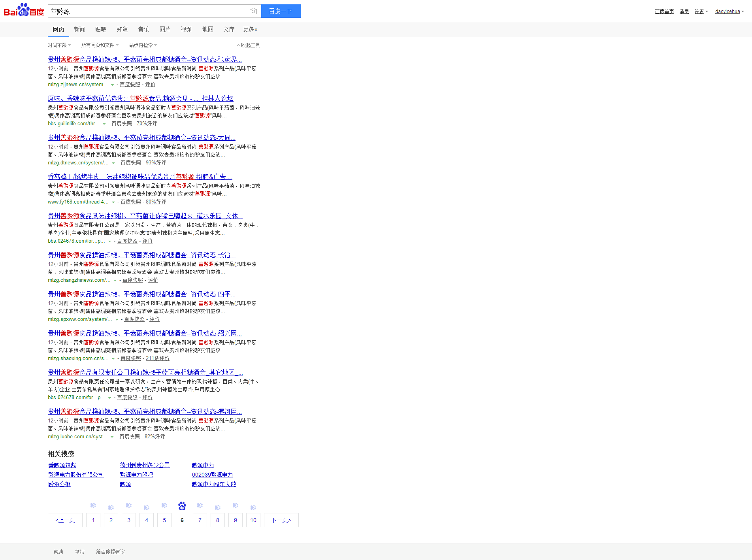Open the 站点内检索 dropdown
The width and height of the screenshot is (752, 560).
(x=143, y=45)
